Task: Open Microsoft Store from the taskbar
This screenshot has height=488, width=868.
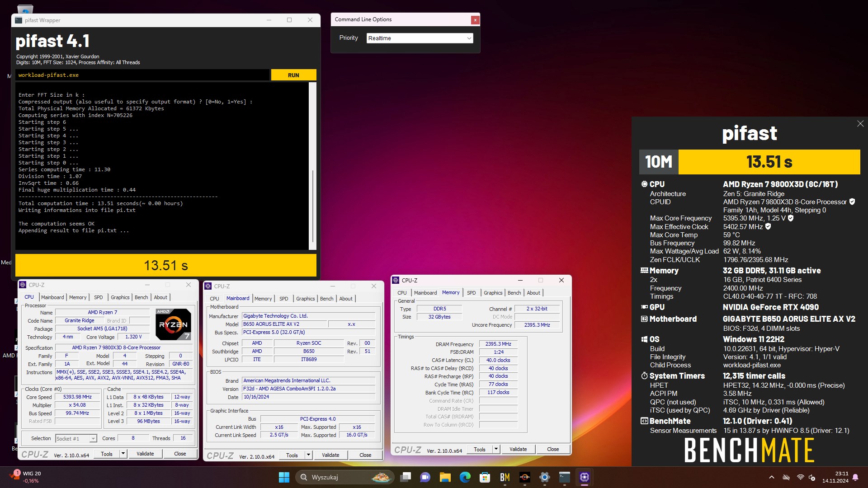Action: [485, 477]
